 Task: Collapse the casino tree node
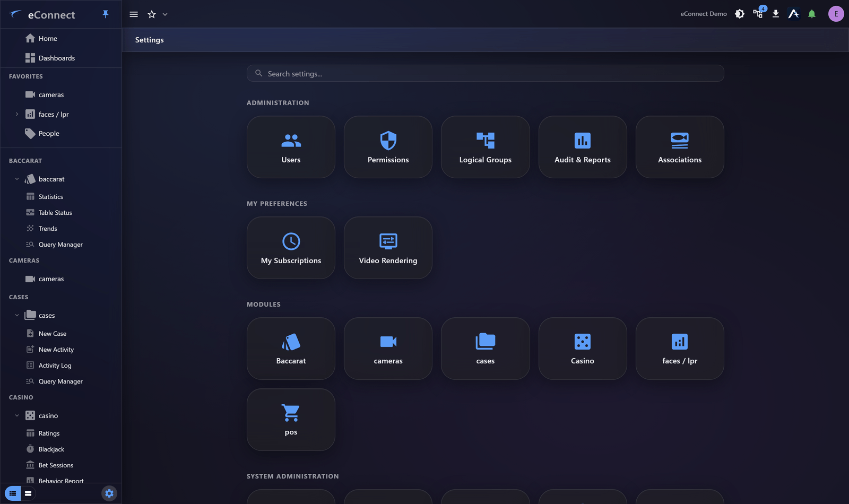click(17, 415)
